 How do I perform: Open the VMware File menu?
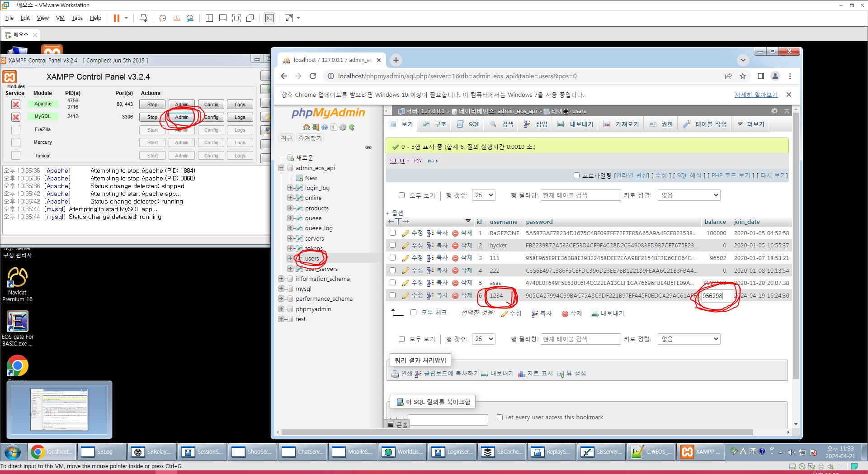(9, 18)
